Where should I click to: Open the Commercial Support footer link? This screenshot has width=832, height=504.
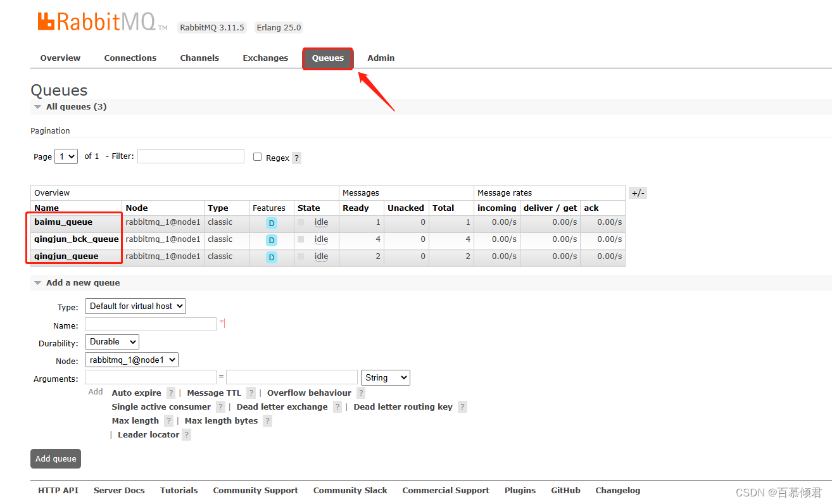click(446, 491)
